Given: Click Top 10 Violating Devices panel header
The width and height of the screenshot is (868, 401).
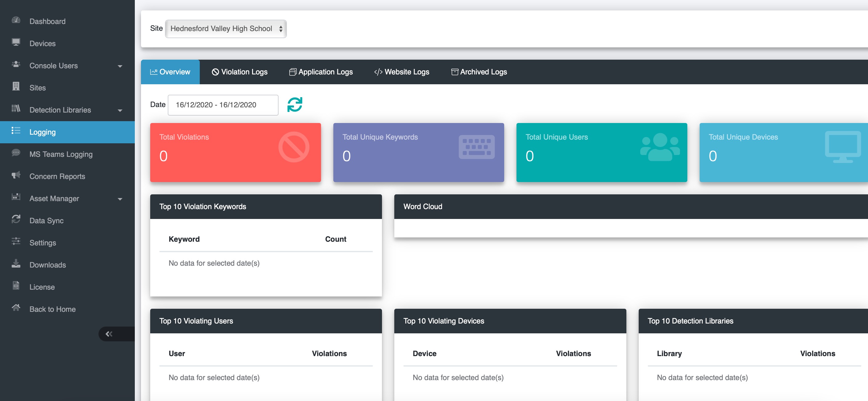Looking at the screenshot, I should pyautogui.click(x=510, y=321).
